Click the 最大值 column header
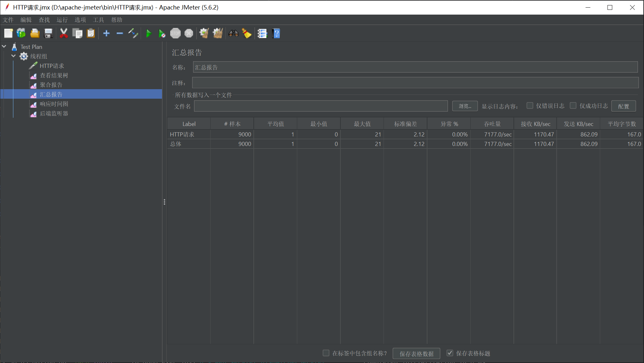Screen dimensions: 644x363 pos(362,124)
